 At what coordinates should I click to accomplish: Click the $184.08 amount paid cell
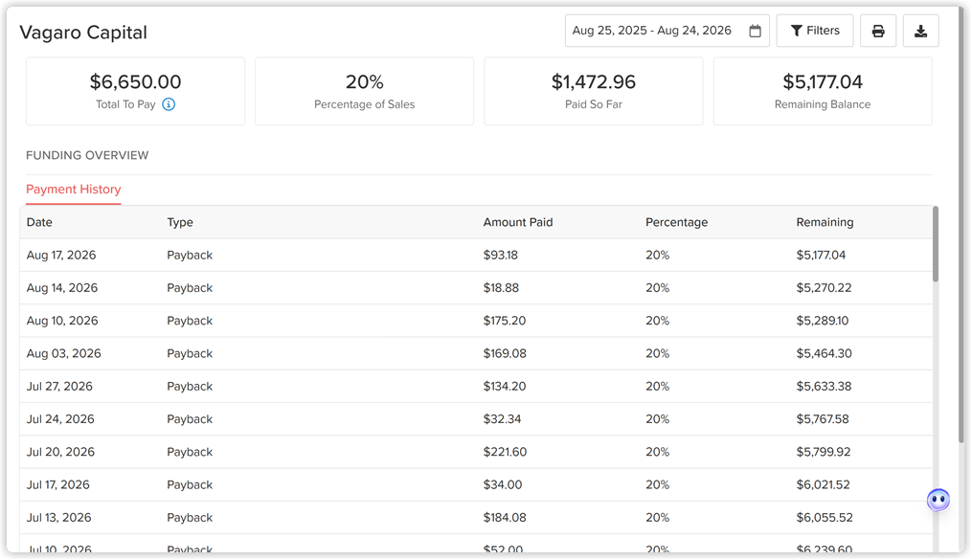pos(505,518)
